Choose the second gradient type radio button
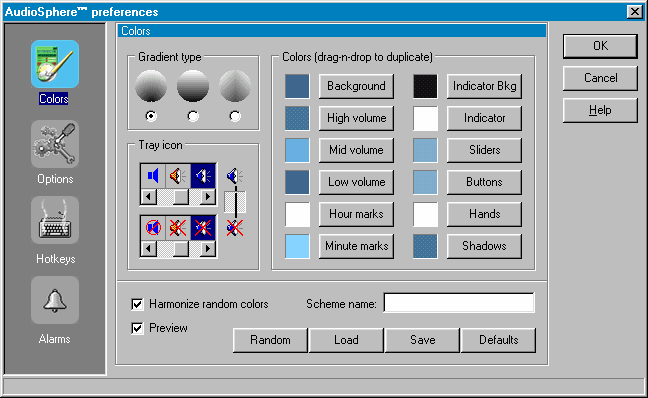This screenshot has height=398, width=648. click(193, 116)
